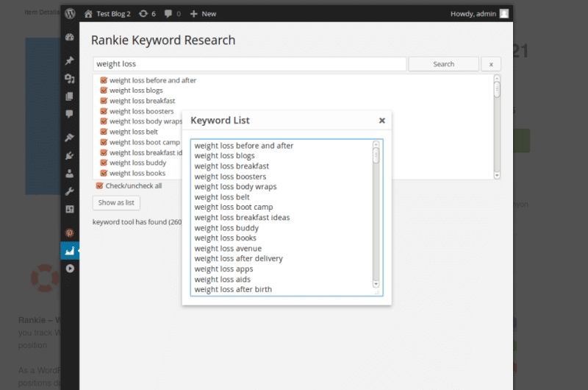Open the Appearance brush sidebar icon
The image size is (588, 390).
pyautogui.click(x=70, y=138)
